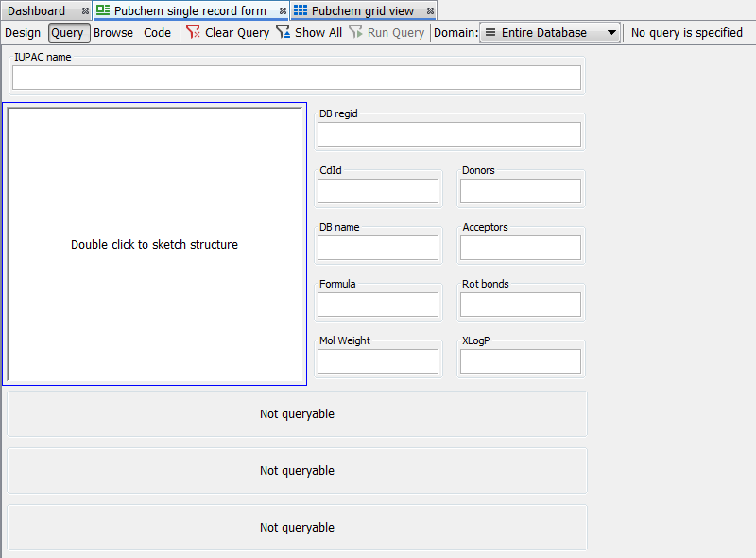Select the Clear Query filter icon

[x=192, y=32]
